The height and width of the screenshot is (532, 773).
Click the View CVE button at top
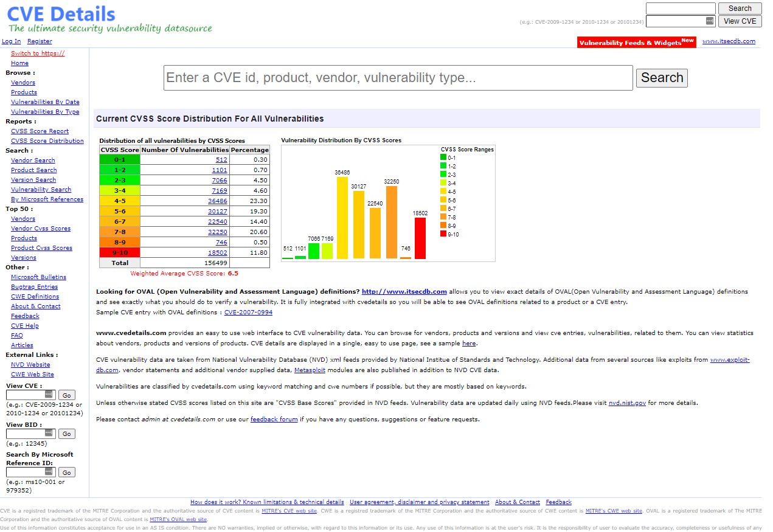click(740, 21)
